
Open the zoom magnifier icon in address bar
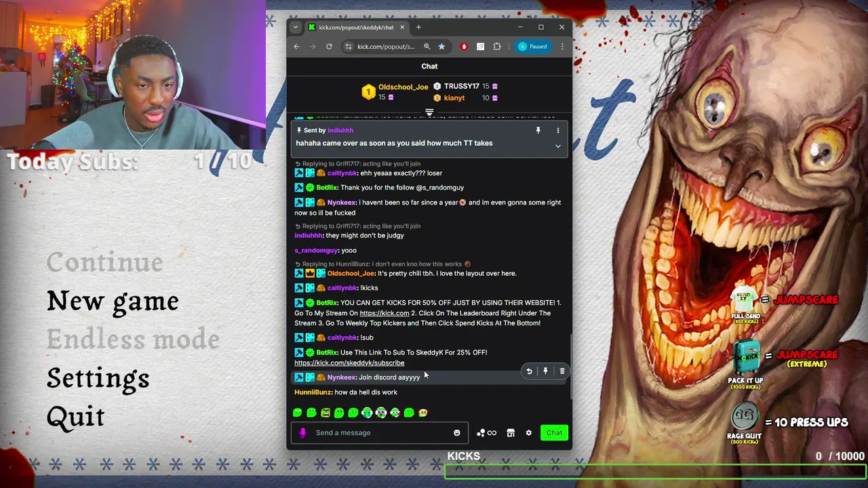click(x=427, y=47)
